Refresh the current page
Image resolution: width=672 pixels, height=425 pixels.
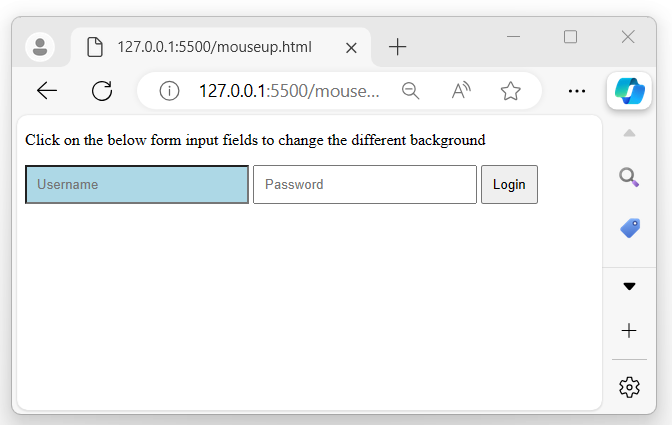point(102,91)
